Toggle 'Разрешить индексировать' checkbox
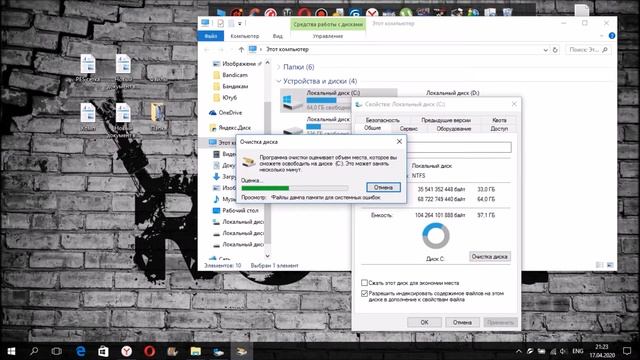The height and width of the screenshot is (360, 640). pos(364,293)
